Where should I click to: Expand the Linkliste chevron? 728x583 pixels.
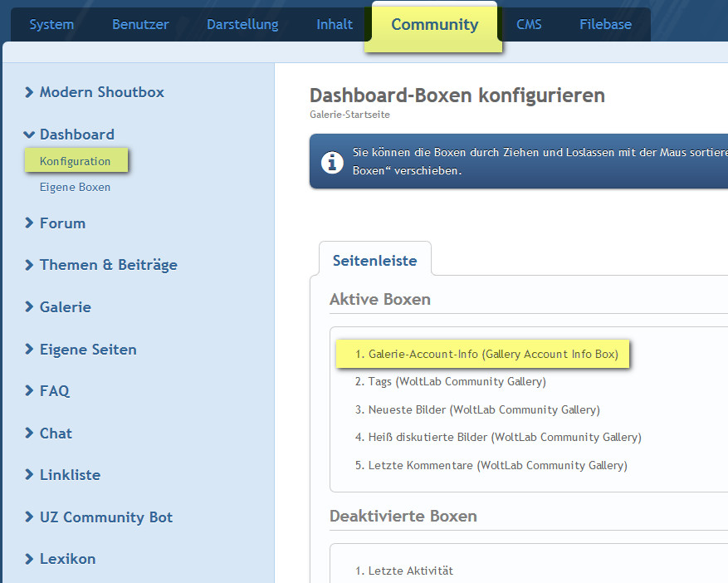(x=29, y=475)
